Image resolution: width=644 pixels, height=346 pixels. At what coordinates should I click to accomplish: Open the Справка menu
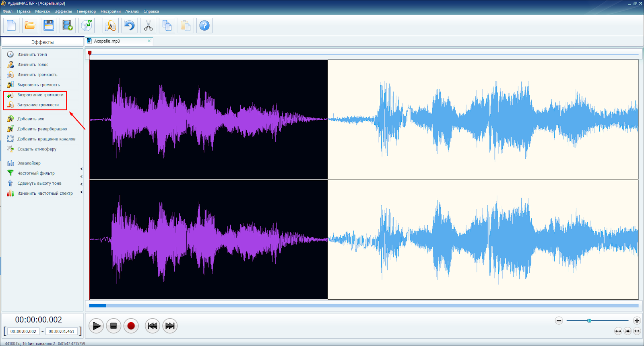coord(151,11)
